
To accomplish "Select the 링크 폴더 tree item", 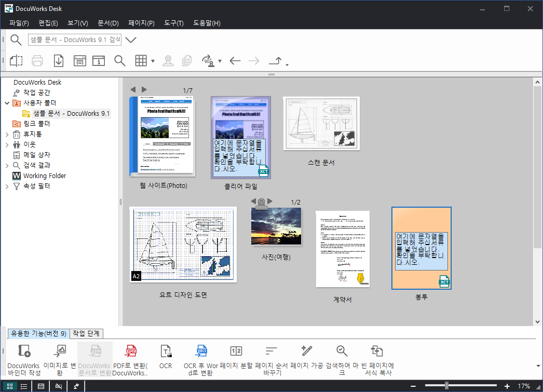I will coord(36,124).
